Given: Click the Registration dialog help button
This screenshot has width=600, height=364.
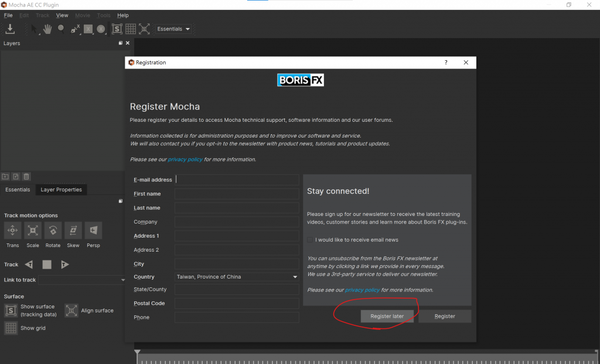Looking at the screenshot, I should [446, 63].
